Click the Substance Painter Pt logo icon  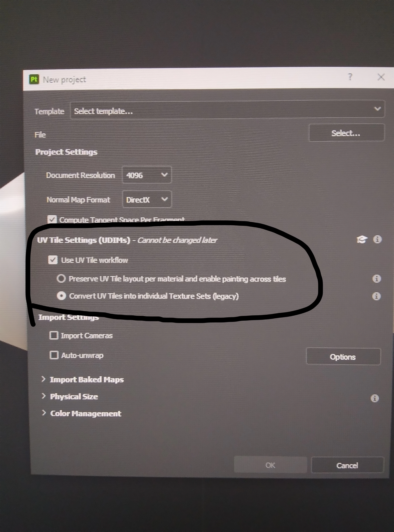point(34,79)
